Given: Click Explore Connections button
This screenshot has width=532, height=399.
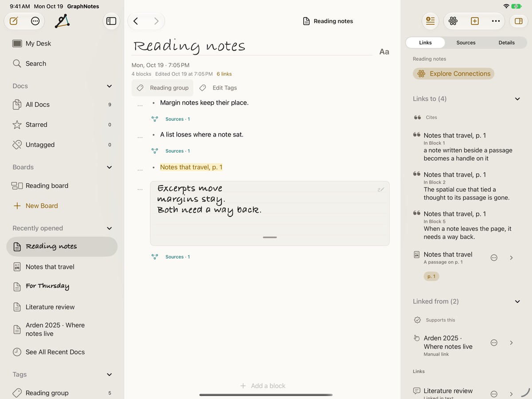Looking at the screenshot, I should click(x=454, y=74).
